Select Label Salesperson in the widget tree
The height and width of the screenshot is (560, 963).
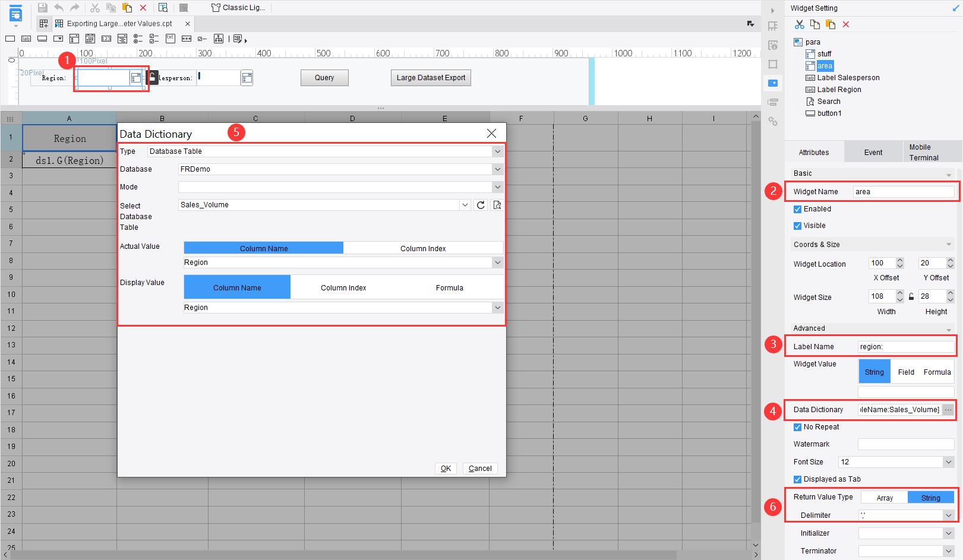tap(848, 78)
